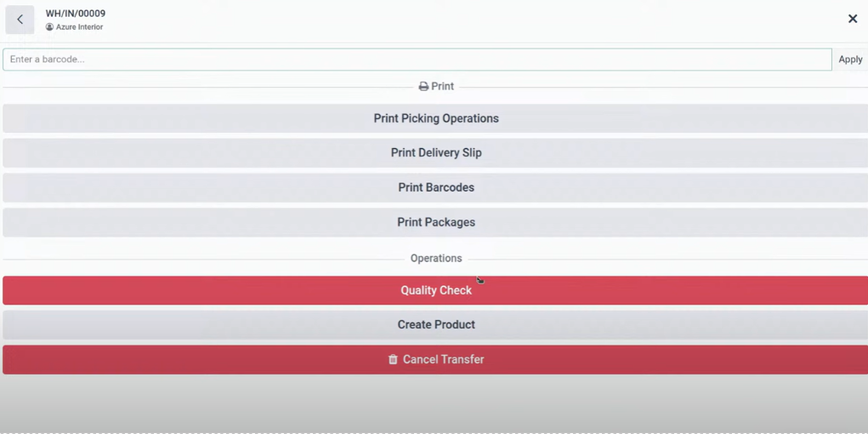Choose Print Delivery Slip

pos(435,153)
